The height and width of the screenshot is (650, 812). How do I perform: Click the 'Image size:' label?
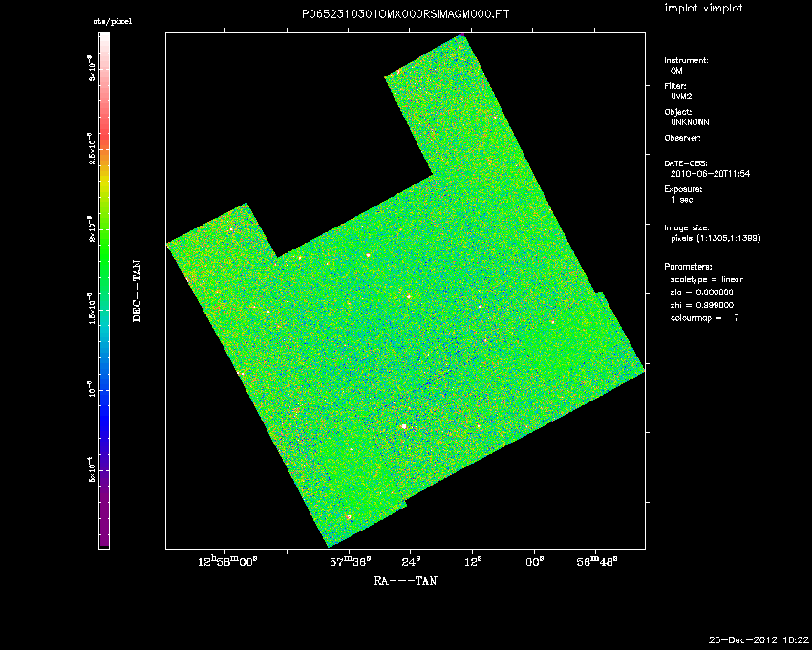(687, 228)
